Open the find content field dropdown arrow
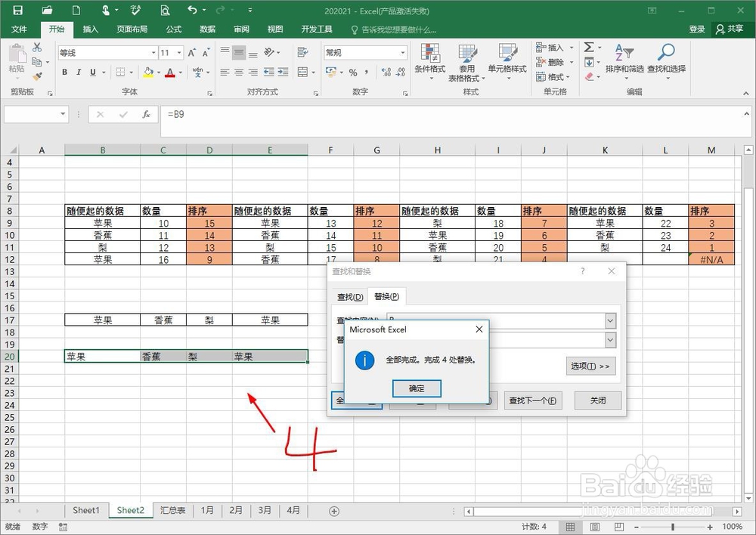The width and height of the screenshot is (756, 535). click(x=610, y=320)
